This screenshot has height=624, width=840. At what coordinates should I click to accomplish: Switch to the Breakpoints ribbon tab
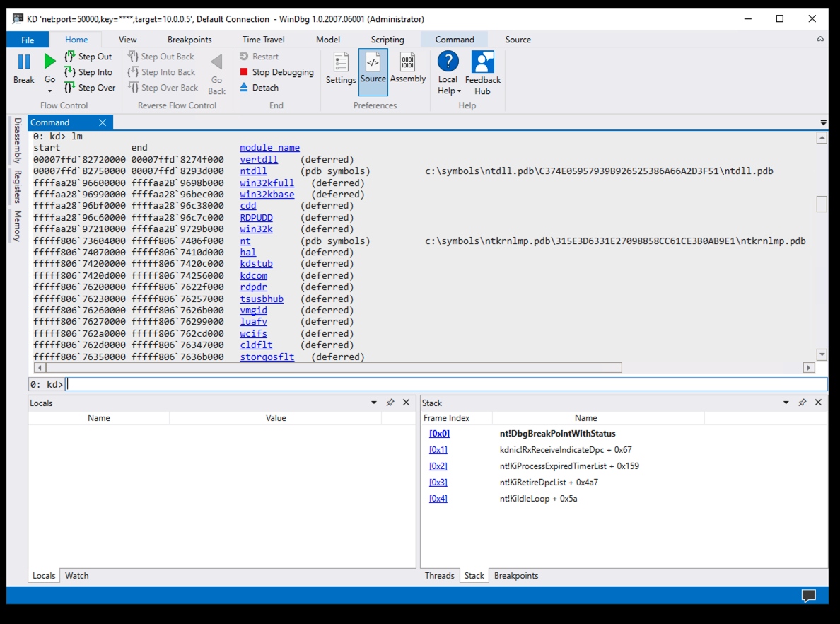[x=189, y=40]
